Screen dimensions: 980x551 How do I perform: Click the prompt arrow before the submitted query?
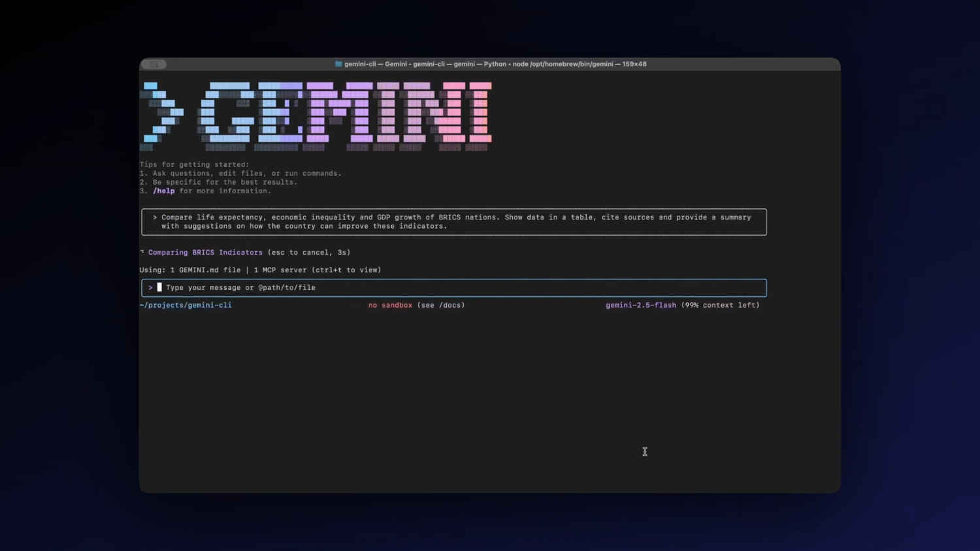[155, 217]
